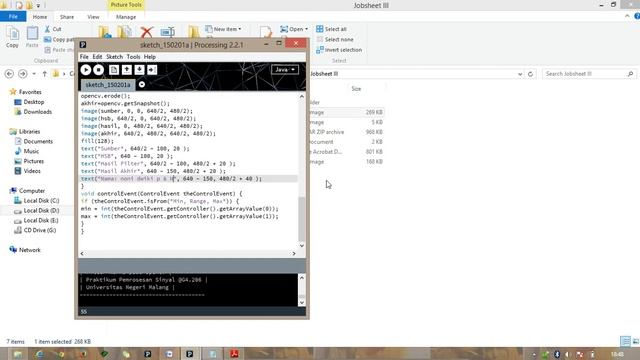Screen dimensions: 640x360
Task: Stop the running sketch
Action: coord(98,70)
